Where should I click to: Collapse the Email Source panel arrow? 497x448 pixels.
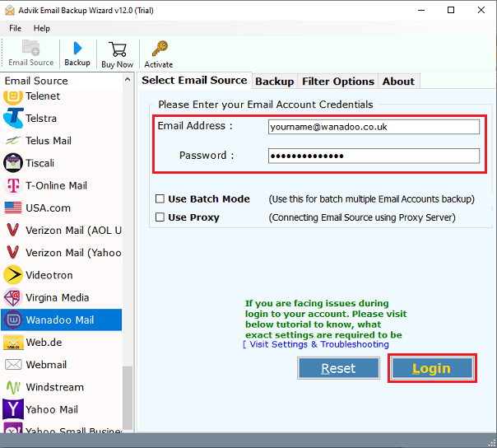pyautogui.click(x=128, y=80)
